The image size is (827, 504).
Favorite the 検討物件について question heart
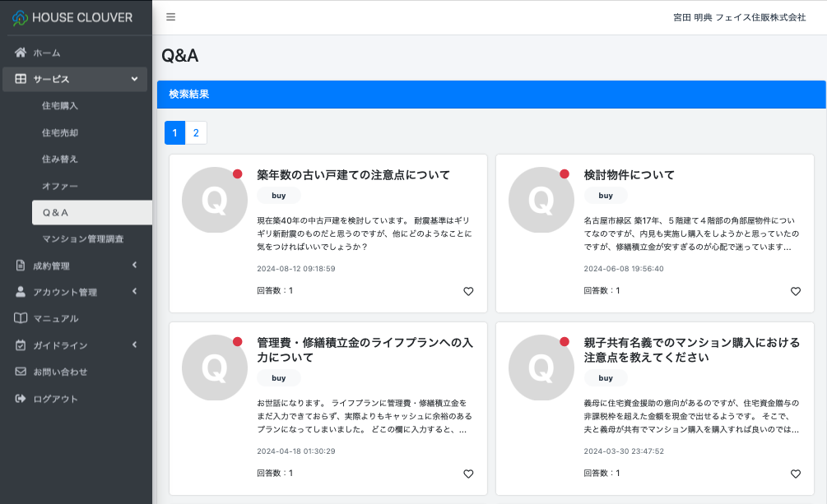(x=796, y=291)
